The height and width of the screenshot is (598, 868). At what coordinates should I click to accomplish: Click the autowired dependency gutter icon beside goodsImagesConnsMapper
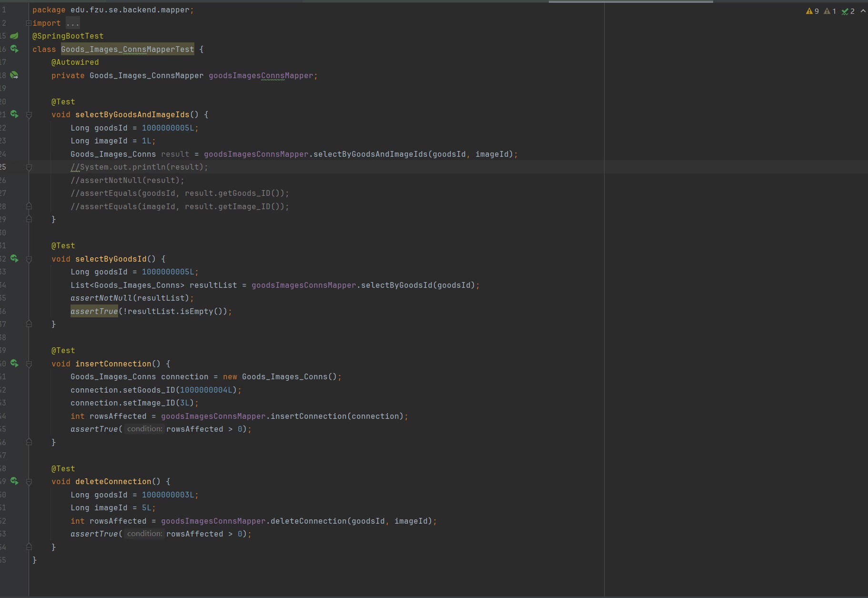pos(14,75)
